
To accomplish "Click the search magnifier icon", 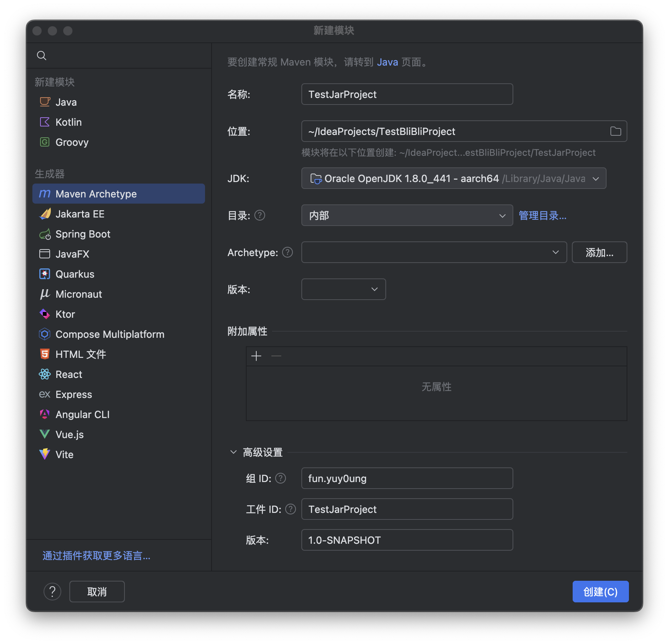I will click(x=42, y=56).
